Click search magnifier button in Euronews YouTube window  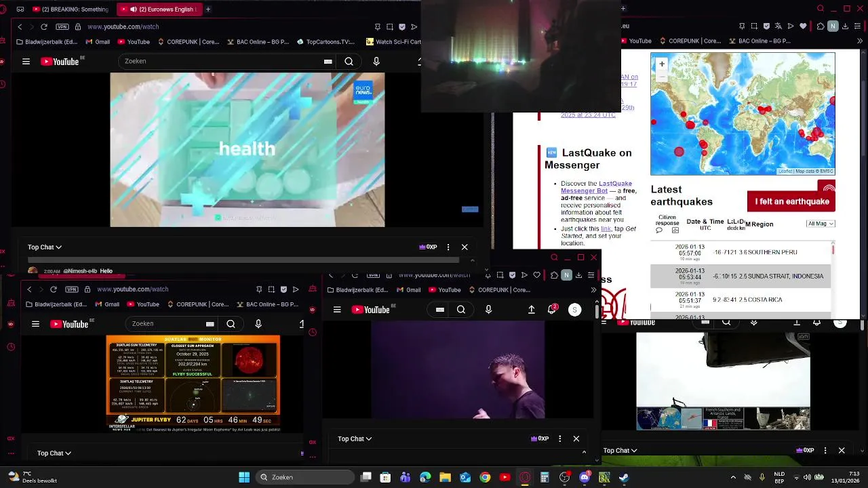click(349, 62)
